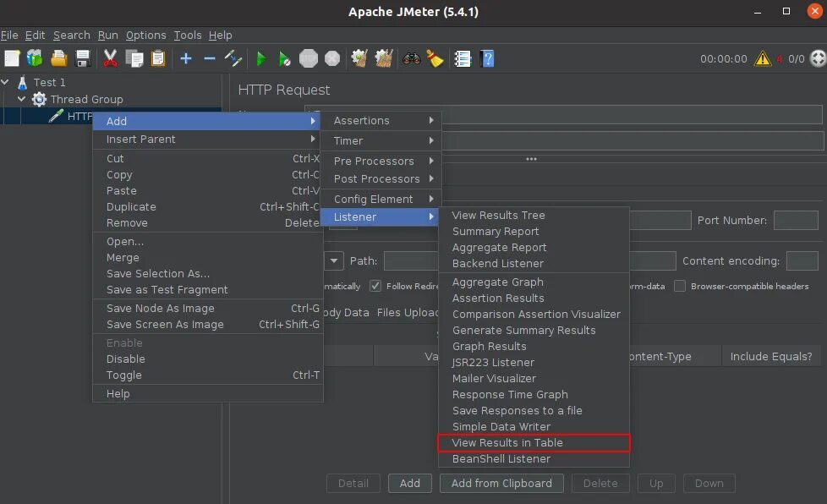The image size is (827, 504).
Task: Click the Include Equals? column header
Action: [771, 356]
